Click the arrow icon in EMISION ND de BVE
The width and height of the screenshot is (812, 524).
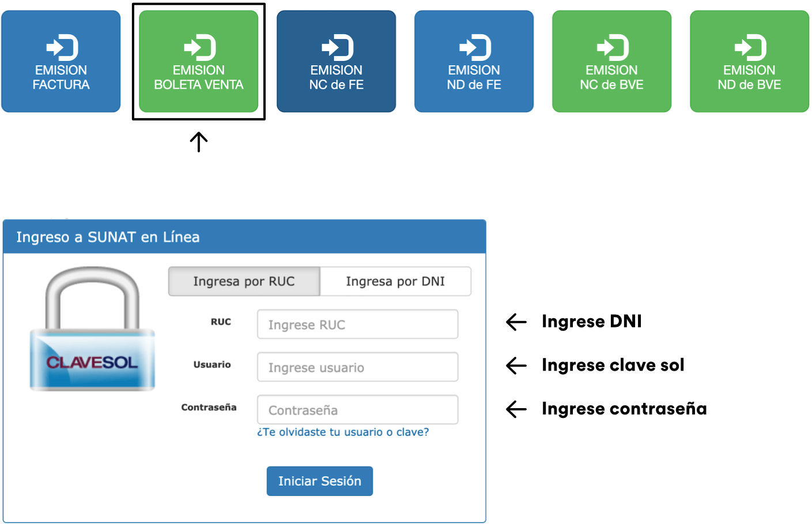[x=750, y=48]
